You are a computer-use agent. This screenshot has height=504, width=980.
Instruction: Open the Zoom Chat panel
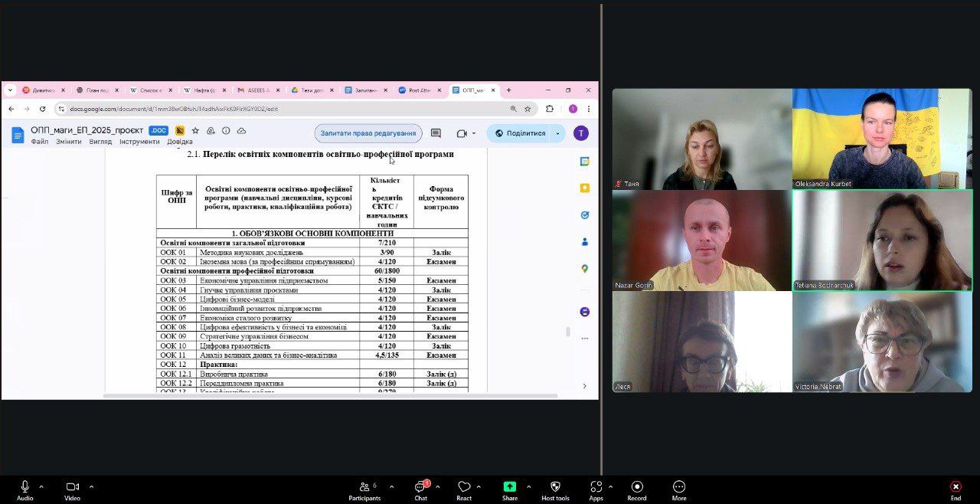coord(420,487)
